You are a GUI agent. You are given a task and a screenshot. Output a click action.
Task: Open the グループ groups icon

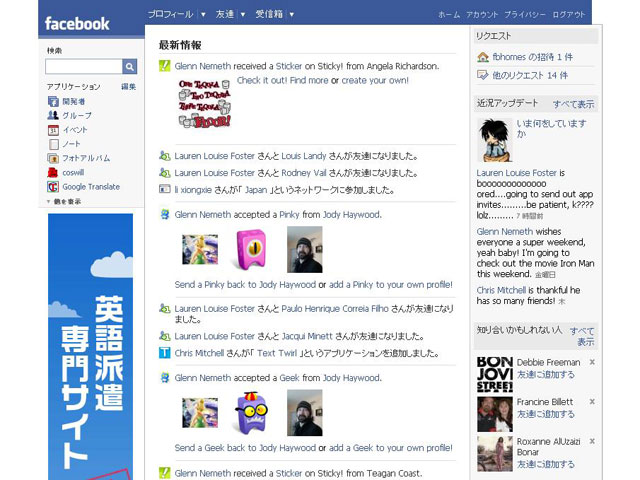53,116
